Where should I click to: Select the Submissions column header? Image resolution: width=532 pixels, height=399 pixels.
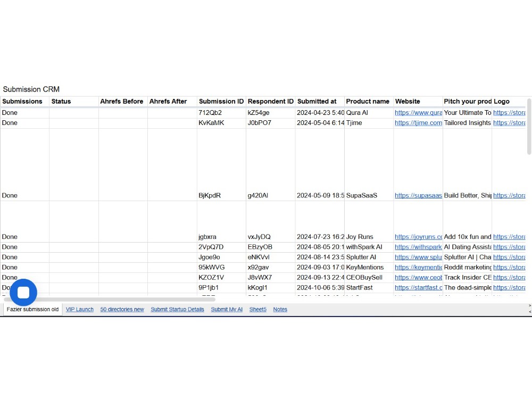[25, 102]
